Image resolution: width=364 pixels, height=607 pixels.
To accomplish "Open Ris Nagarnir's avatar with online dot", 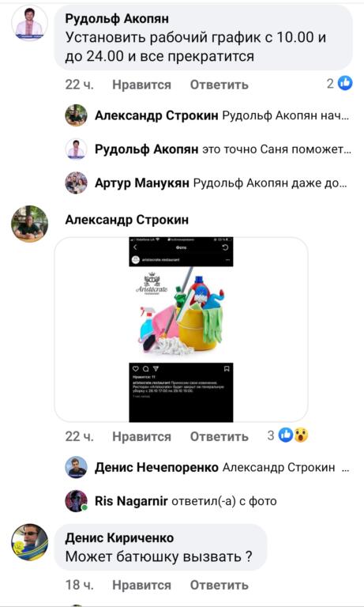I will (76, 501).
